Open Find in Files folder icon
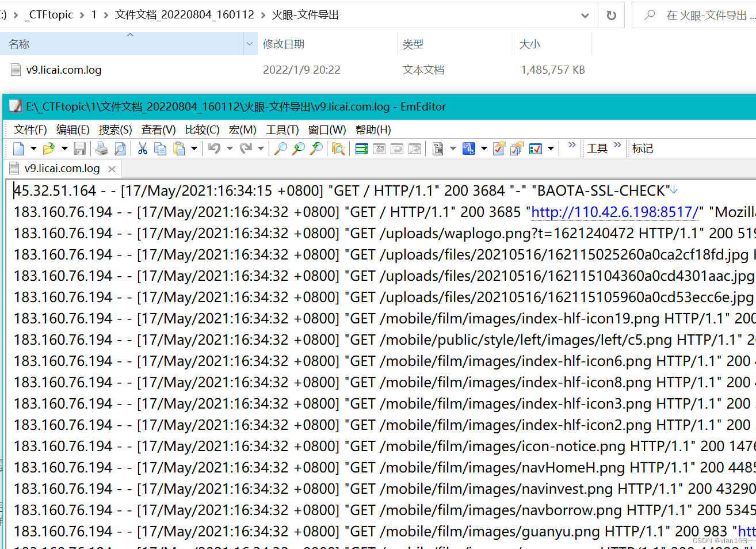This screenshot has width=756, height=549. (338, 149)
